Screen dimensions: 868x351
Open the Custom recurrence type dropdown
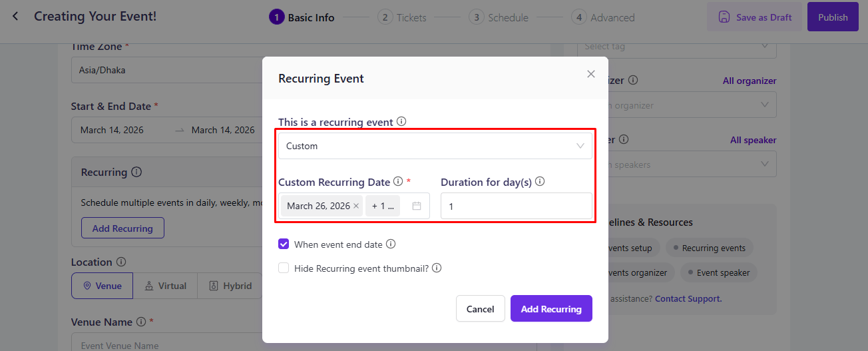tap(435, 146)
